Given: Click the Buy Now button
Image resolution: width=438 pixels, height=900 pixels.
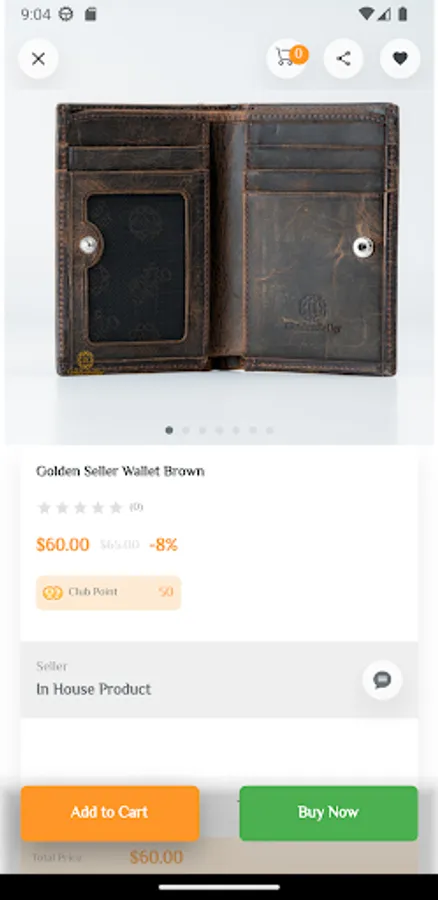Looking at the screenshot, I should pyautogui.click(x=328, y=813).
